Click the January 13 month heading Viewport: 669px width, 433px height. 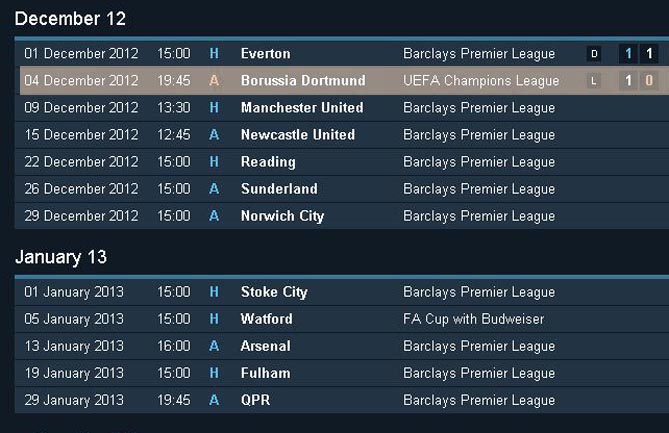pos(61,257)
